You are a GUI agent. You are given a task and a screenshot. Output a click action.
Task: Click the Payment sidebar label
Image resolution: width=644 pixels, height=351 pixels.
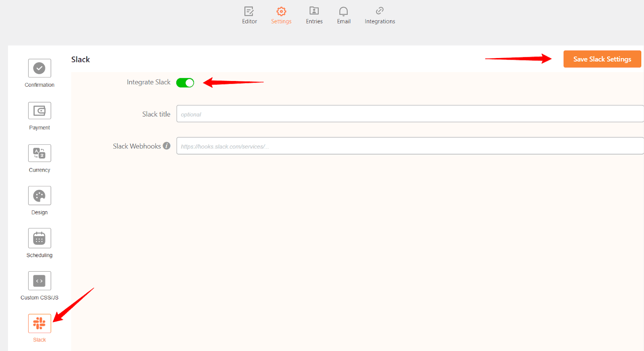pyautogui.click(x=39, y=128)
